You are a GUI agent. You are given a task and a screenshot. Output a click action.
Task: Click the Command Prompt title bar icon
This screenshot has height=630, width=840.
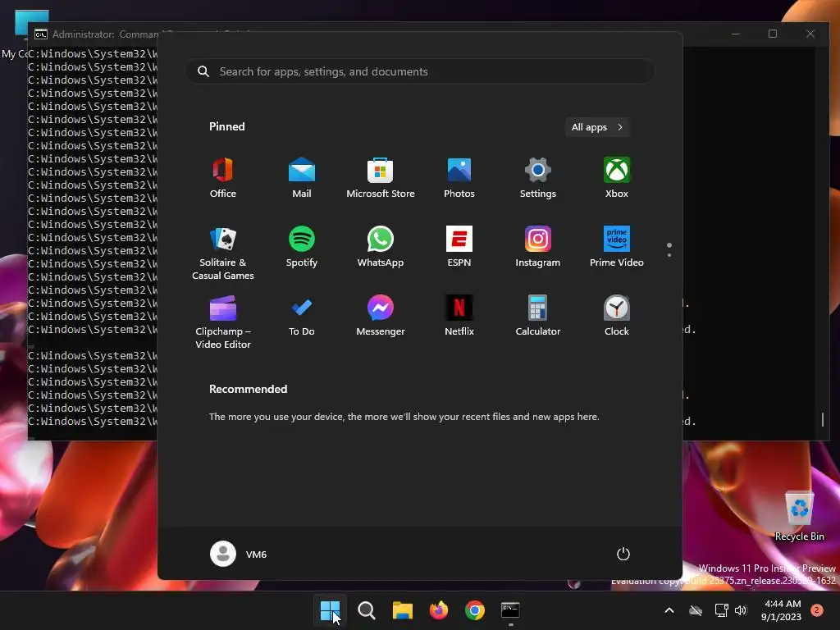pos(41,34)
